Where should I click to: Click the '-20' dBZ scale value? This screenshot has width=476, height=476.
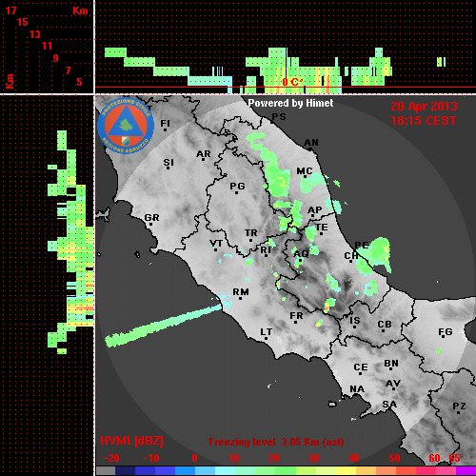(111, 458)
